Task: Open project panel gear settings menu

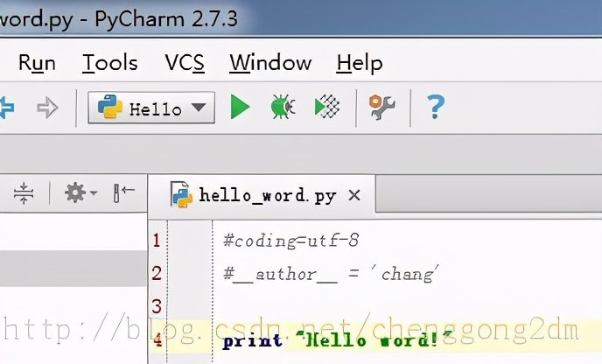Action: tap(80, 192)
